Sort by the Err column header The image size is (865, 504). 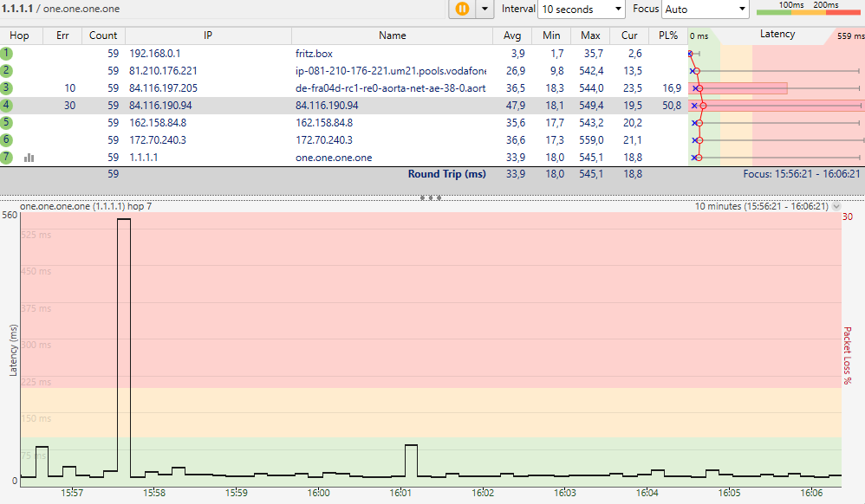point(63,36)
